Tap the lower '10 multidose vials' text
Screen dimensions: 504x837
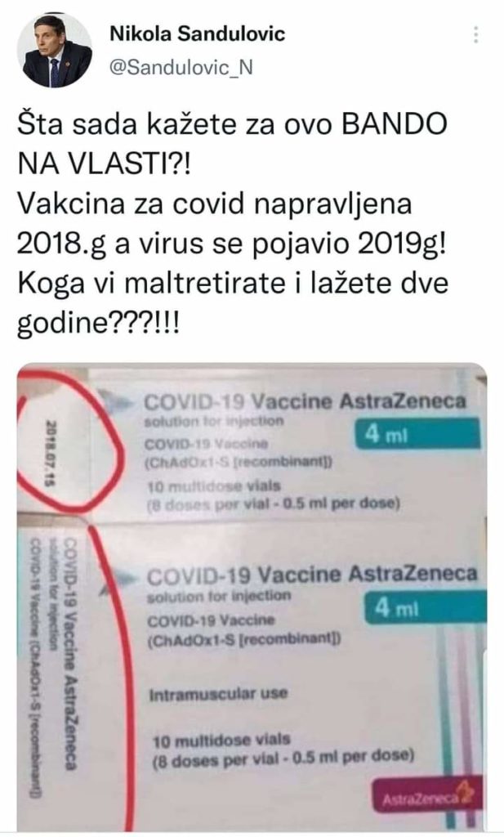222,741
